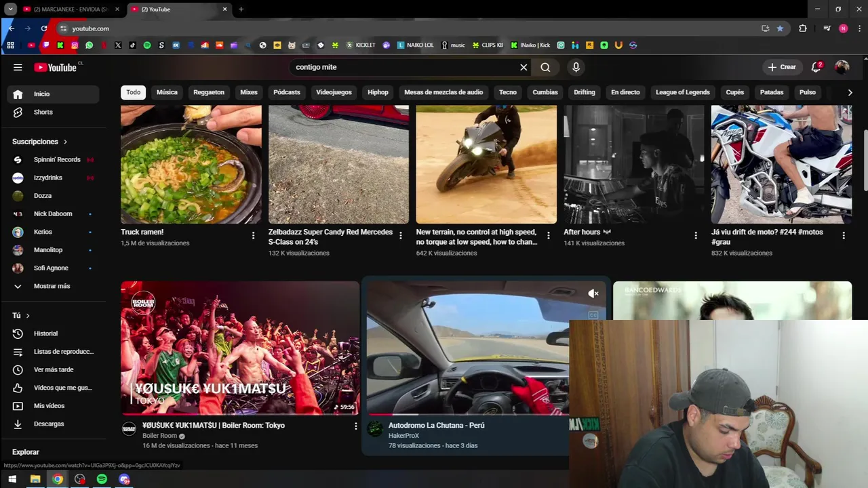This screenshot has height=488, width=868.
Task: Open the CLIPS KB bookmark
Action: [488, 45]
